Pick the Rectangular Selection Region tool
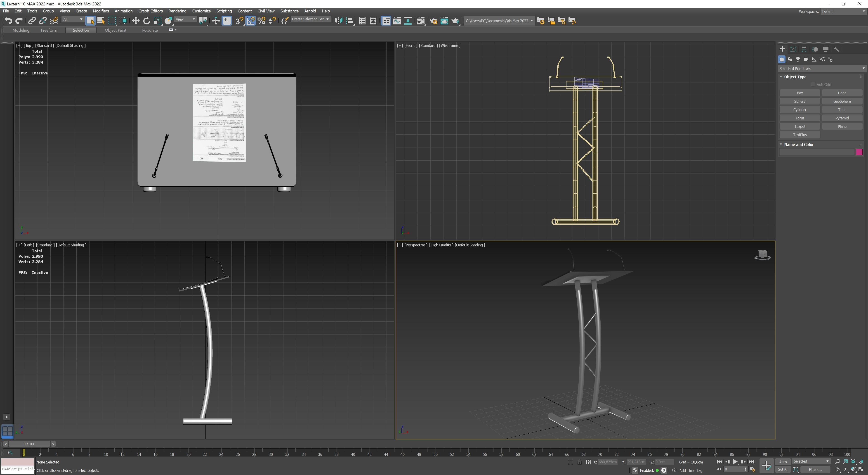 pyautogui.click(x=112, y=21)
